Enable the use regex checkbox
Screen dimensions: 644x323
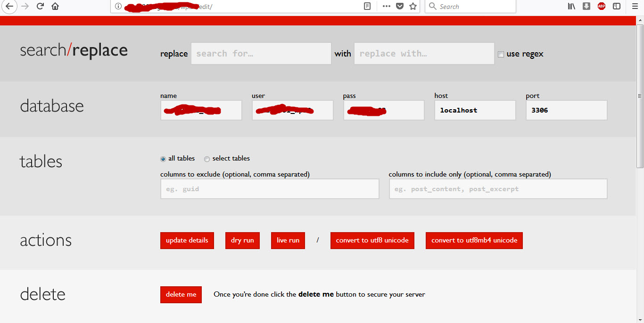(501, 54)
